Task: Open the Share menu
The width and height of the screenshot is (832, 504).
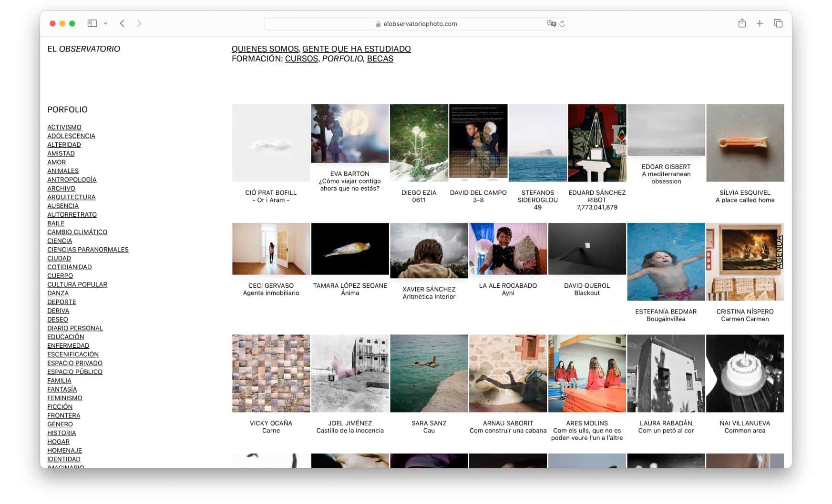Action: 742,23
